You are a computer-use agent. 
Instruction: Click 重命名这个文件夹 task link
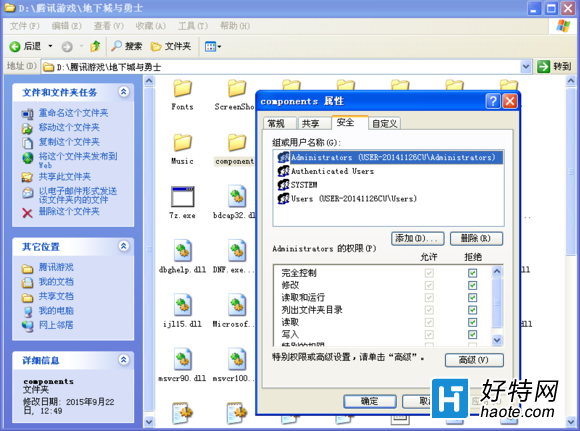(x=73, y=113)
